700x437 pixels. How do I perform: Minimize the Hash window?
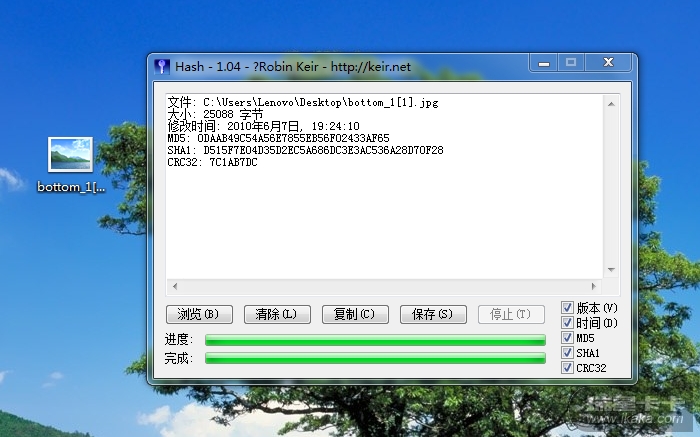(x=543, y=63)
